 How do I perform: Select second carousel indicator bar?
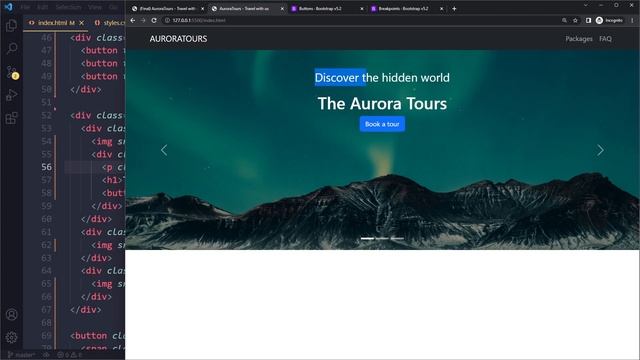(x=382, y=238)
